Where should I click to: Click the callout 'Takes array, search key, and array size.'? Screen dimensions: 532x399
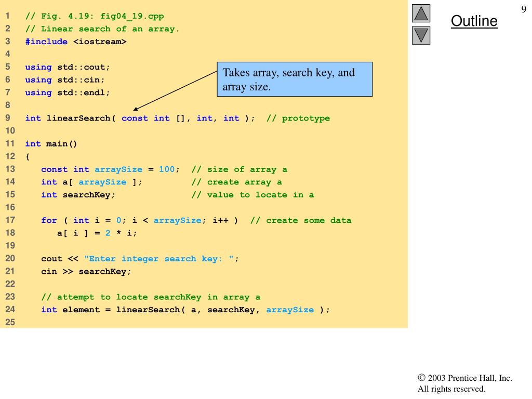click(295, 79)
